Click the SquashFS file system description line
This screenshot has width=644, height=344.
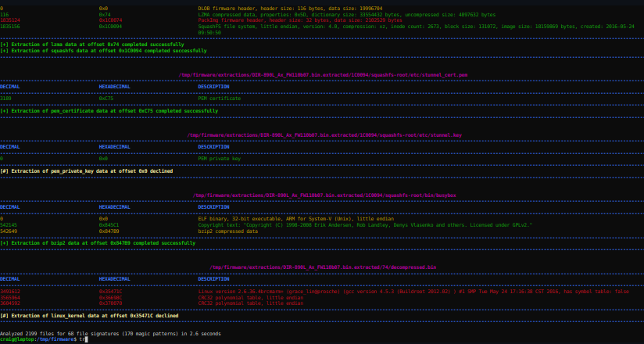pyautogui.click(x=416, y=29)
